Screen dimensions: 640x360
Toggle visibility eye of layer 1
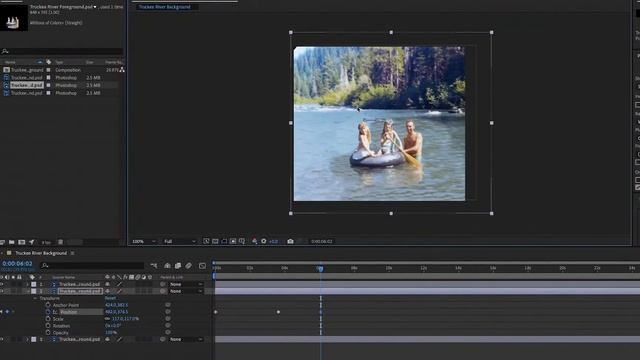(x=2, y=284)
